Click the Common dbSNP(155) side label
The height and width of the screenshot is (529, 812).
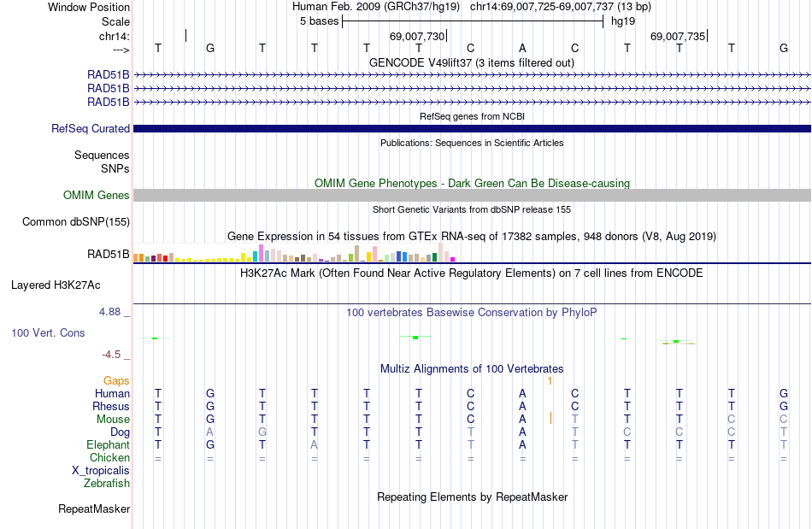(75, 221)
